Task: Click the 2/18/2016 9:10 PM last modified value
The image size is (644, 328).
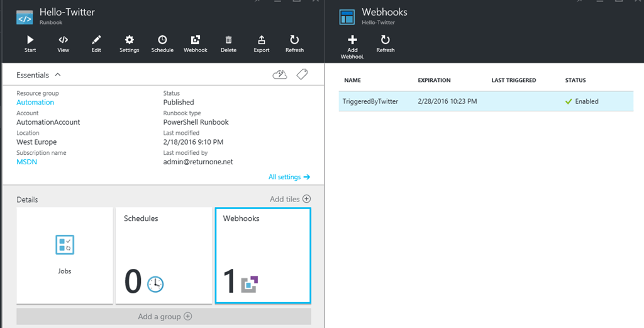Action: coord(193,142)
